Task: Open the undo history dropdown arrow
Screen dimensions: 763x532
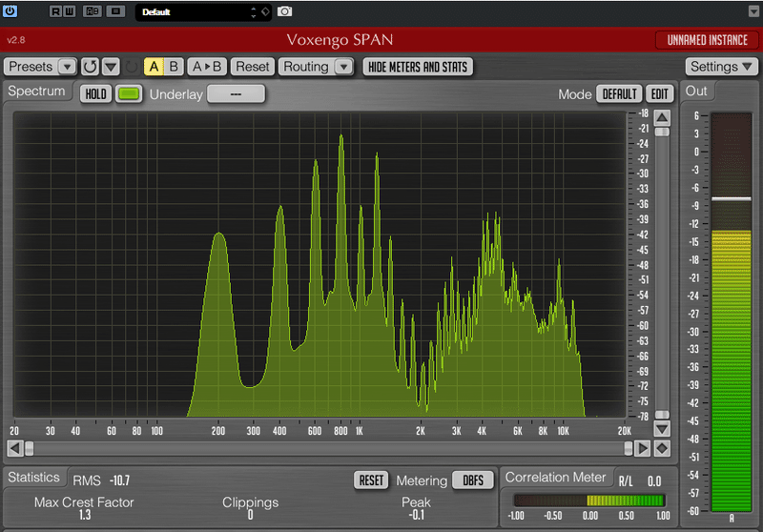Action: coord(111,67)
